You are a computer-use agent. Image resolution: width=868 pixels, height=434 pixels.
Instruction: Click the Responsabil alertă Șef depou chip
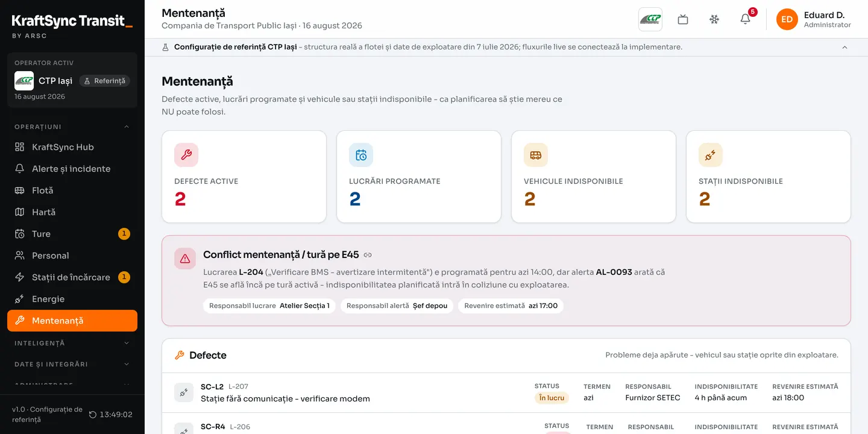tap(397, 306)
